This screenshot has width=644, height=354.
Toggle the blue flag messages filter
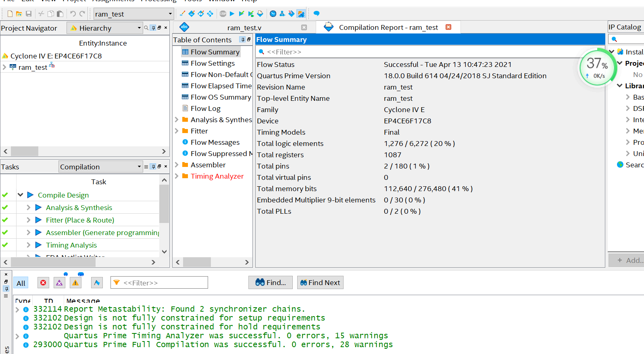(x=97, y=283)
